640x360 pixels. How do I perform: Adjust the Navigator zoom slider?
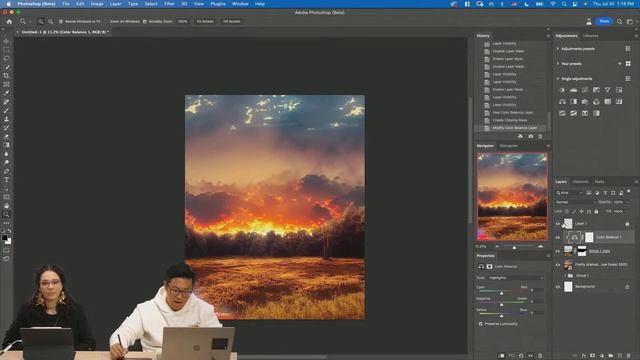[x=514, y=247]
